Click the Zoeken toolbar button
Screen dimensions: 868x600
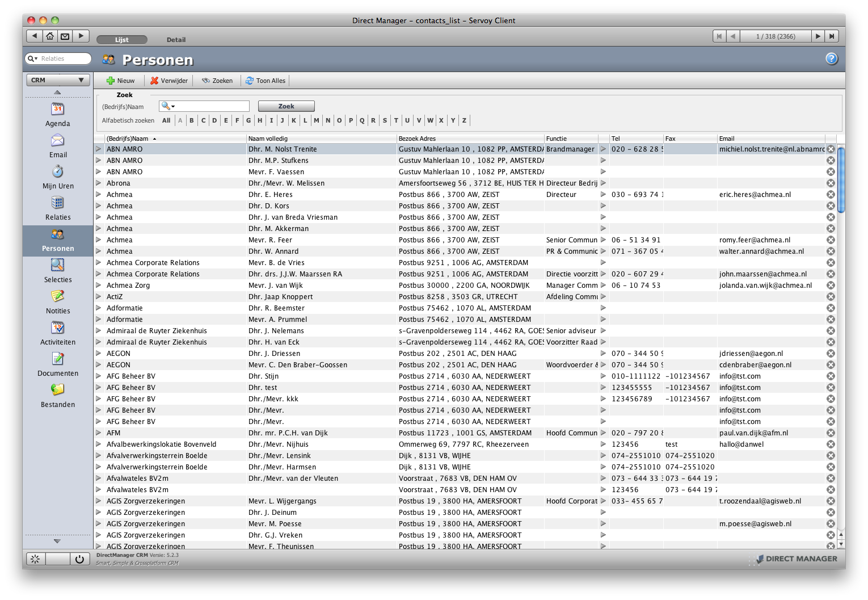pyautogui.click(x=217, y=81)
